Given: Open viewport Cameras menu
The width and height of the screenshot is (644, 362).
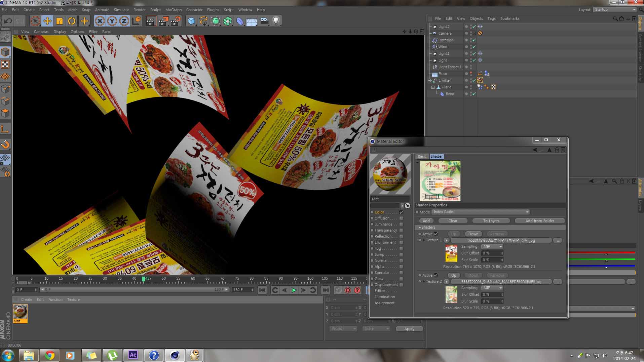Looking at the screenshot, I should tap(41, 32).
